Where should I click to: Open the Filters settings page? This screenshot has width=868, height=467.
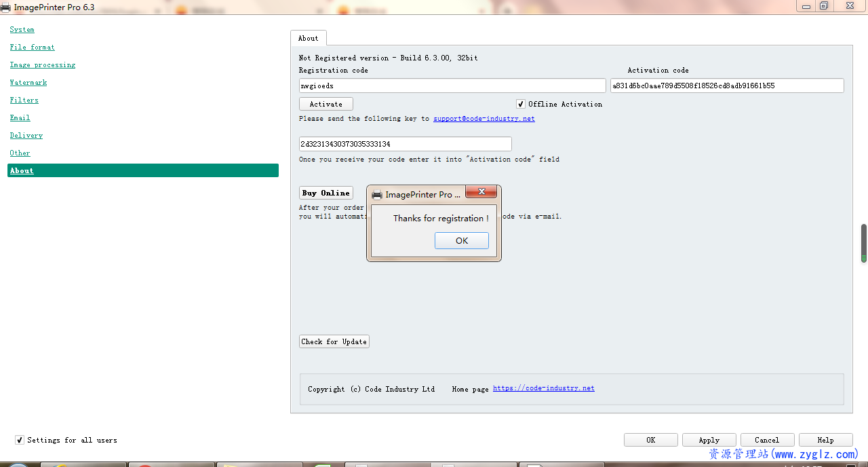point(24,100)
